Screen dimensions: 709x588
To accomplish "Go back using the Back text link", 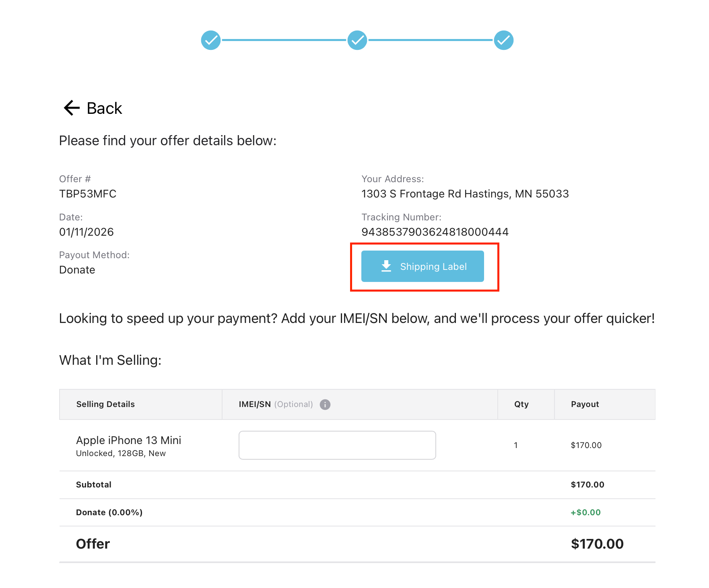I will click(104, 108).
